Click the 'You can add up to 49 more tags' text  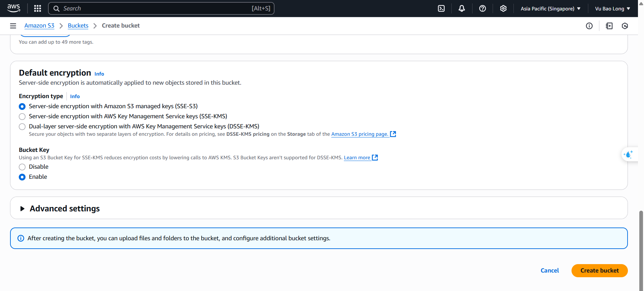pyautogui.click(x=56, y=42)
